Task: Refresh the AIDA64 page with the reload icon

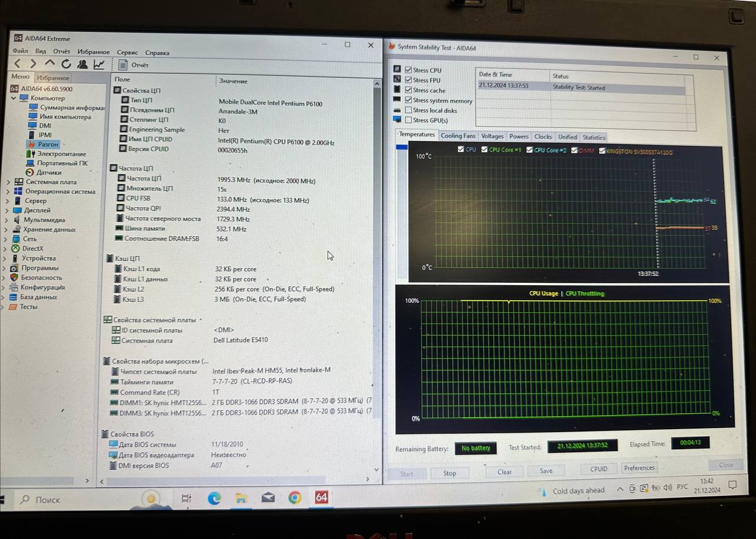Action: (66, 64)
